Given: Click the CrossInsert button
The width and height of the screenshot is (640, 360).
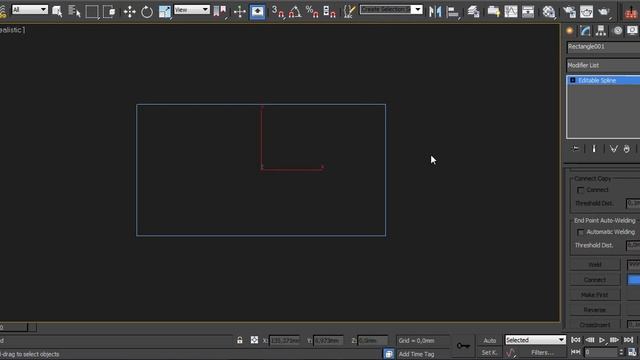Looking at the screenshot, I should 595,325.
